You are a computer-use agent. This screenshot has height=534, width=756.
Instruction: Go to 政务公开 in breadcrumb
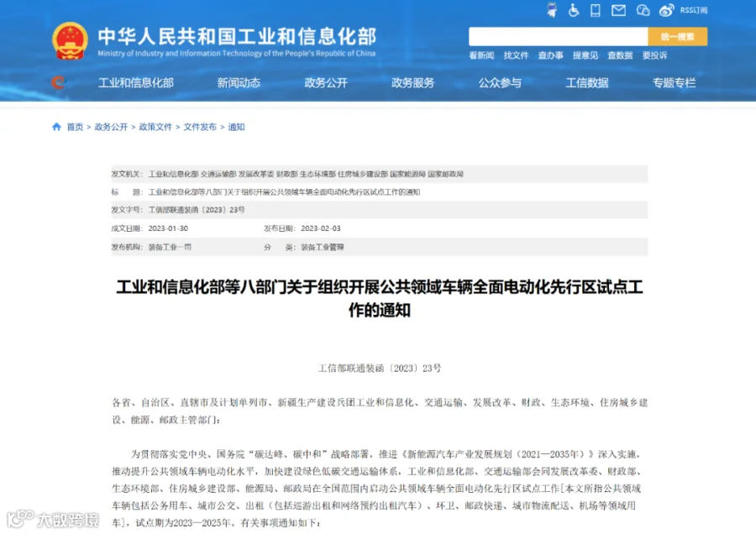click(x=111, y=127)
